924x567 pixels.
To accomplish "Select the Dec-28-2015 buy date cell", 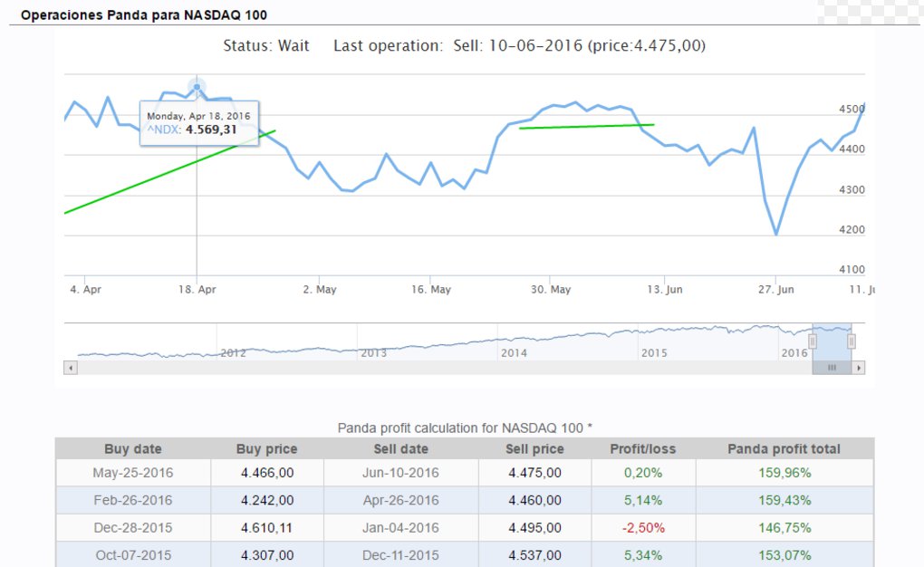I will 133,527.
